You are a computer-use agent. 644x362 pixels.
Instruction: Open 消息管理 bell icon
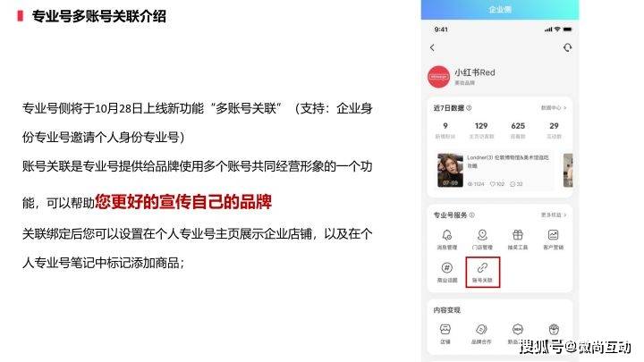(x=447, y=235)
